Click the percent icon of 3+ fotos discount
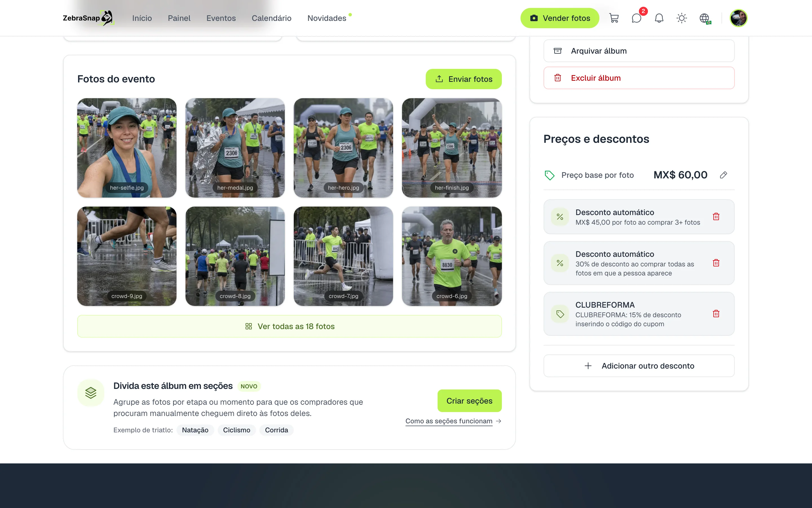The height and width of the screenshot is (508, 812). [x=560, y=217]
